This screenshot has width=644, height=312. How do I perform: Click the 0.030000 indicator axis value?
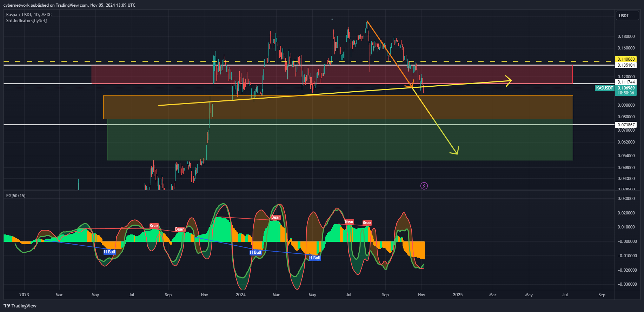(626, 199)
